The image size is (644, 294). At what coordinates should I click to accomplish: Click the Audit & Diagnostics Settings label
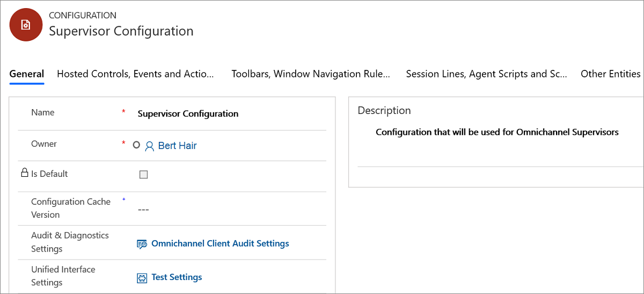click(70, 242)
